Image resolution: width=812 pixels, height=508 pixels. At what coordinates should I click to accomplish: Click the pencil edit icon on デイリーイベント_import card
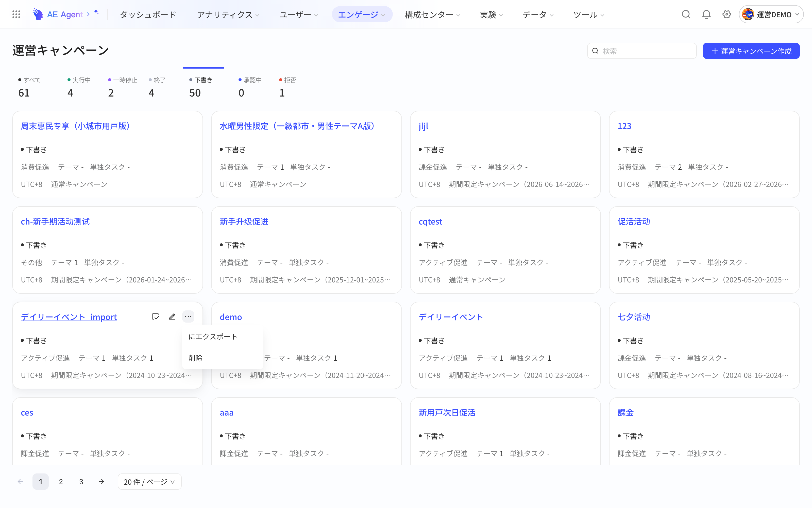click(172, 316)
